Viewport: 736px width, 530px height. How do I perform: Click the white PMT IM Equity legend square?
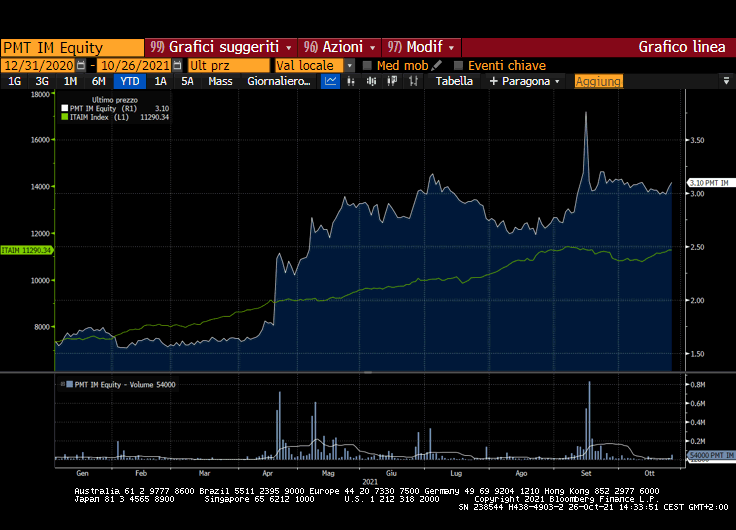[65, 108]
